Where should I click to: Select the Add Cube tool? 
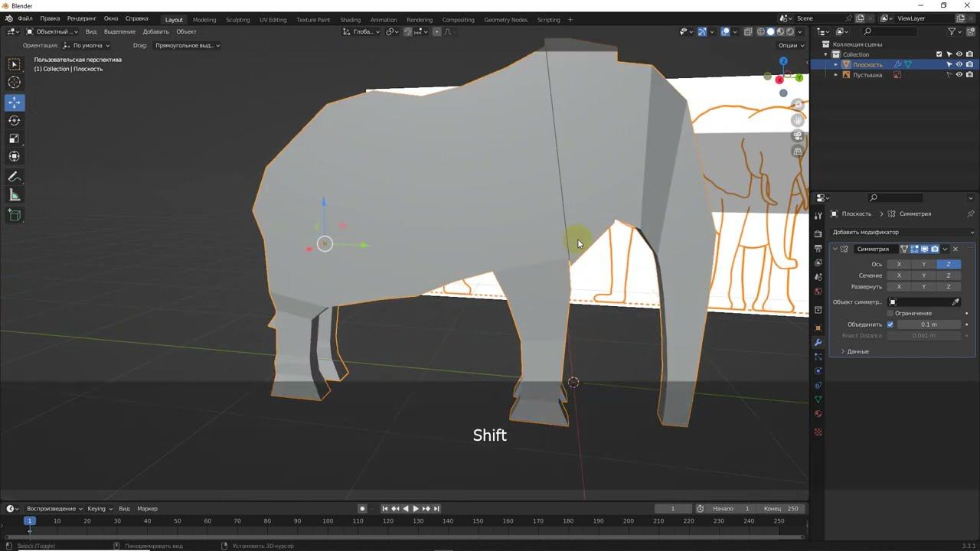[x=14, y=215]
